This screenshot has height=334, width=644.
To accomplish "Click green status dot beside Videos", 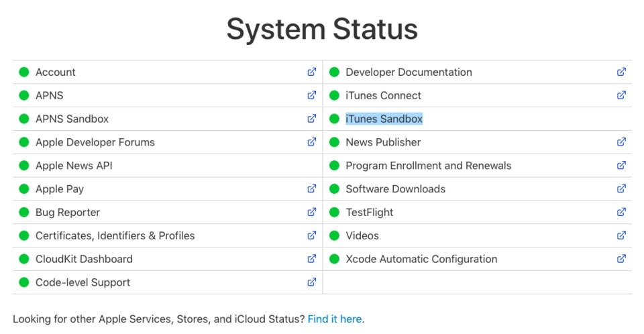I will (334, 235).
